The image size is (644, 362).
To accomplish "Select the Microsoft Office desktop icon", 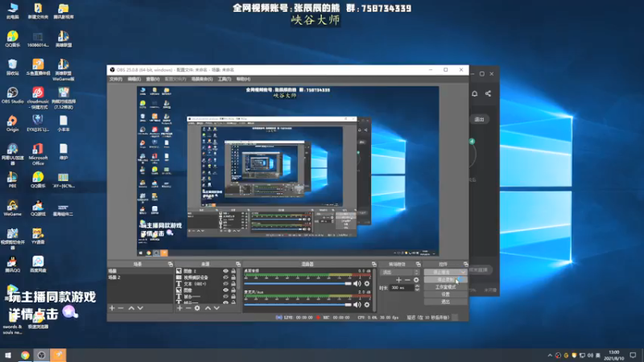I will pyautogui.click(x=38, y=154).
